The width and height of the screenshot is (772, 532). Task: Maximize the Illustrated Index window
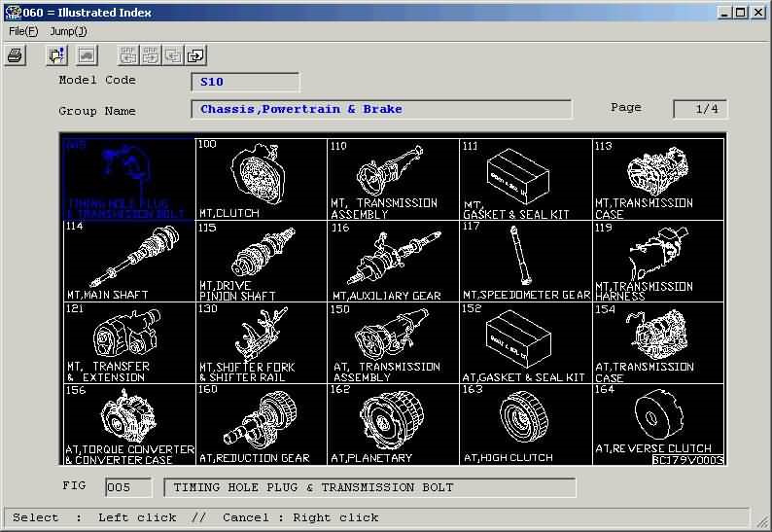tap(740, 13)
